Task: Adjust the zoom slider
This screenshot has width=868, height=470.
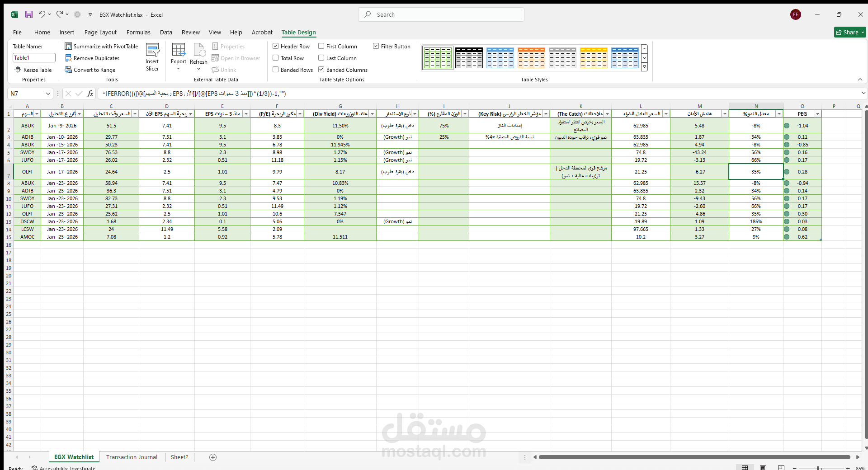Action: click(x=818, y=468)
